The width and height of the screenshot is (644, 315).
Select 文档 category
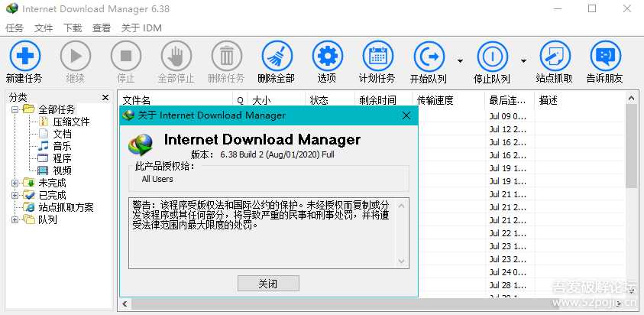[62, 134]
